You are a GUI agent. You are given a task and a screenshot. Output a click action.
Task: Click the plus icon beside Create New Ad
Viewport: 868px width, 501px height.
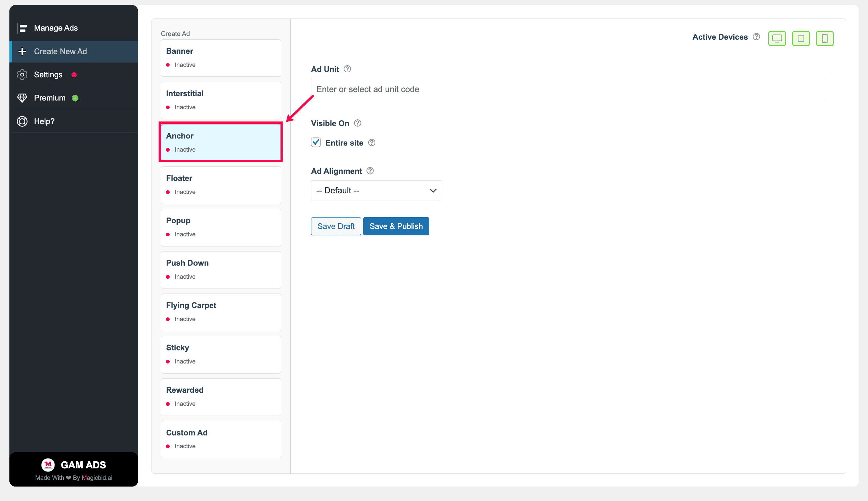coord(23,51)
